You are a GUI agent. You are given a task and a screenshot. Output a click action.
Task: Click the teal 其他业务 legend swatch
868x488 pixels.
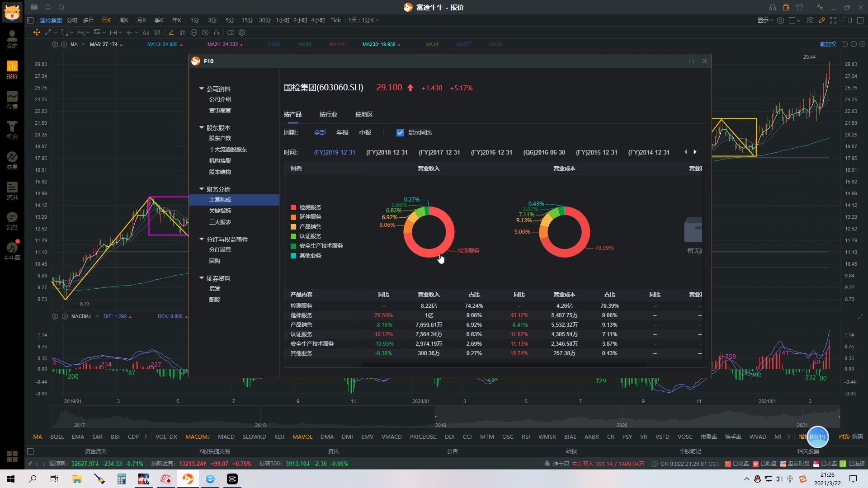(x=293, y=256)
